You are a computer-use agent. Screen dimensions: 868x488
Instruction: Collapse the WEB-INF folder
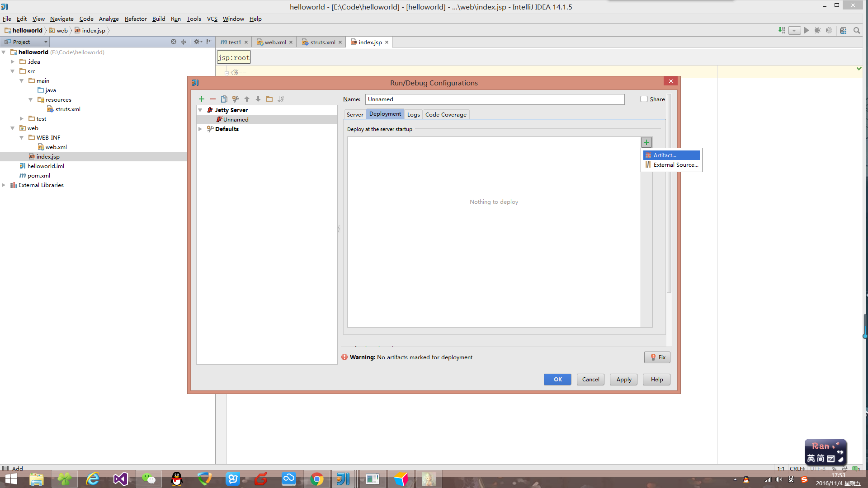[22, 137]
